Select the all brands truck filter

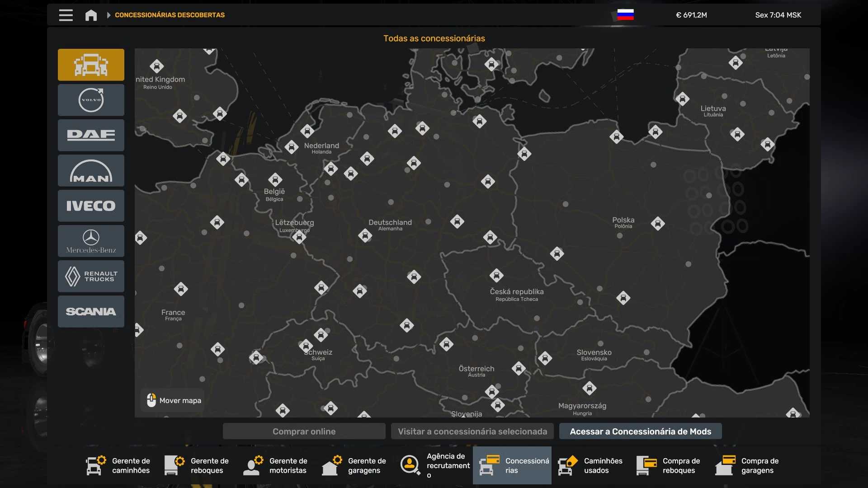(91, 65)
